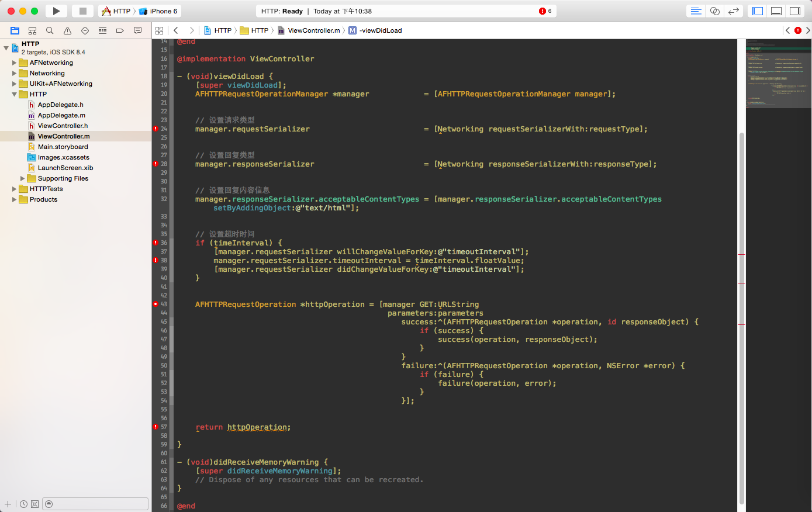
Task: Filter by recently modified files
Action: (x=24, y=504)
